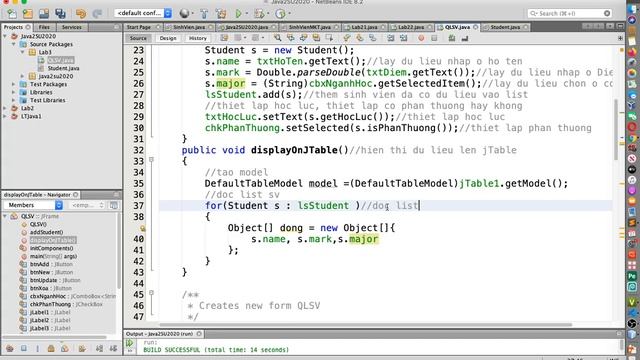Click the Shift Line Left icon
This screenshot has width=640, height=360.
(391, 38)
